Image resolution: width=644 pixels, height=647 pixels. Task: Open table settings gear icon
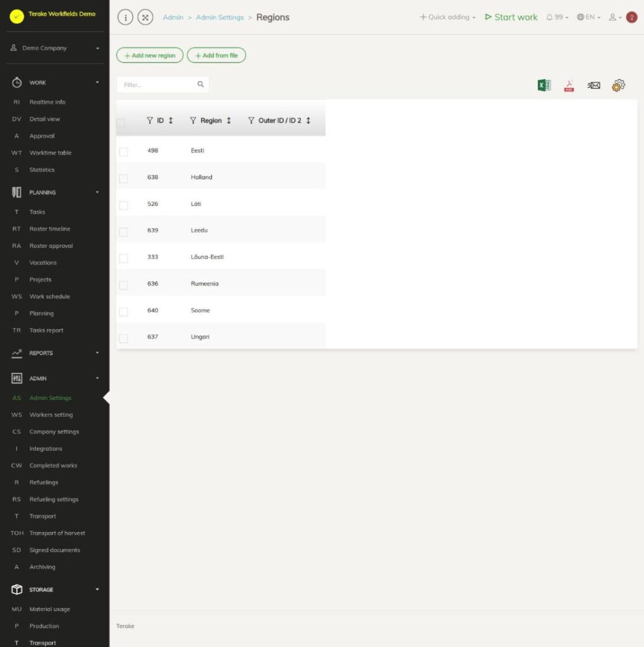pyautogui.click(x=619, y=85)
